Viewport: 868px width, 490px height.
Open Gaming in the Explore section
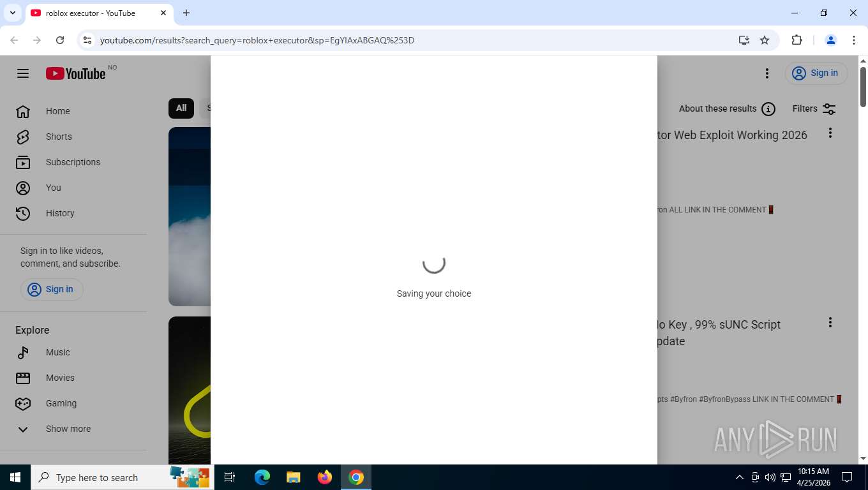73,403
